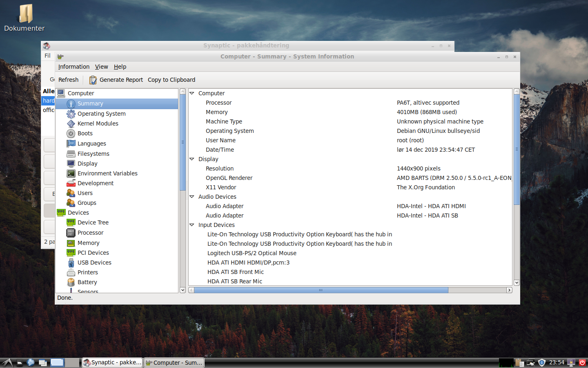588x368 pixels.
Task: Open the Information menu
Action: point(73,67)
